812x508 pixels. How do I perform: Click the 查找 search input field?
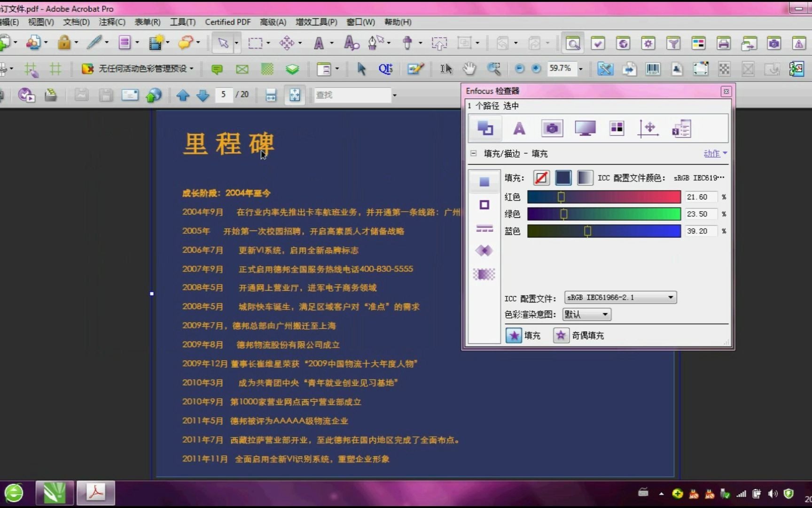(352, 95)
